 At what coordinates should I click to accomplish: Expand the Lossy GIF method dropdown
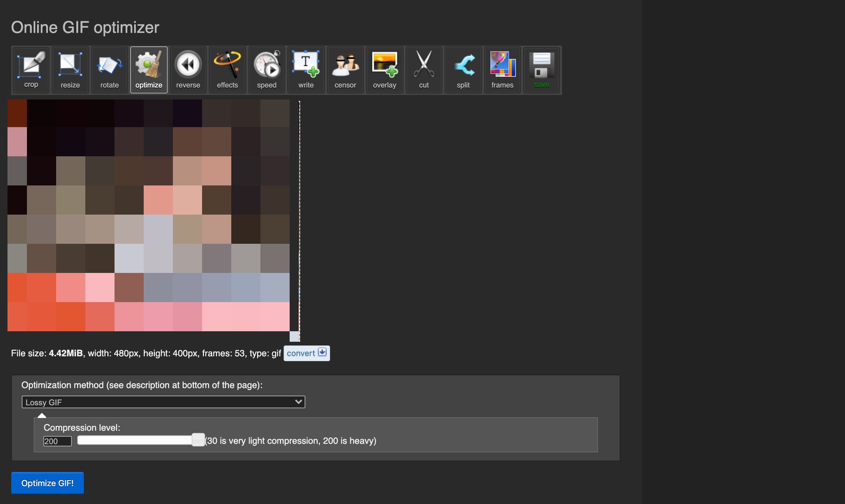(x=163, y=402)
